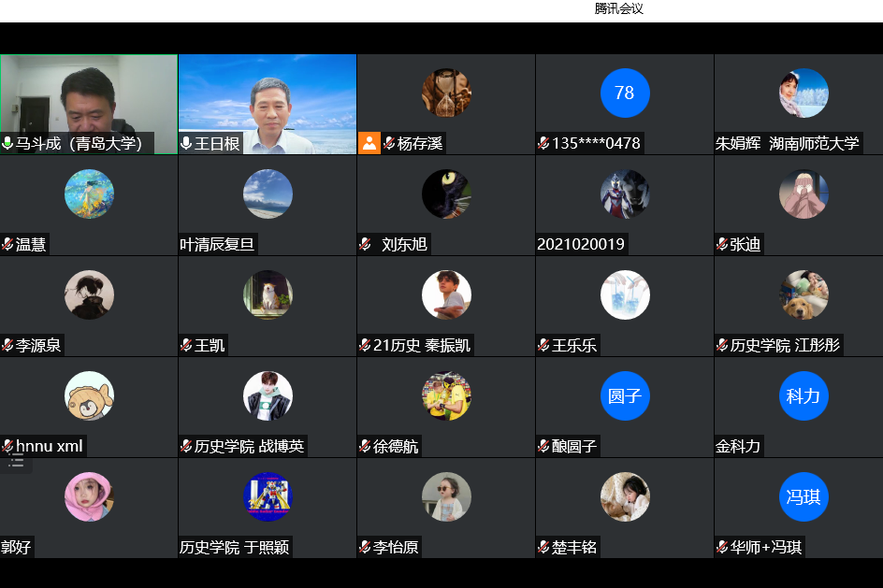Click the name label 郭好
Image resolution: width=883 pixels, height=588 pixels.
(16, 547)
